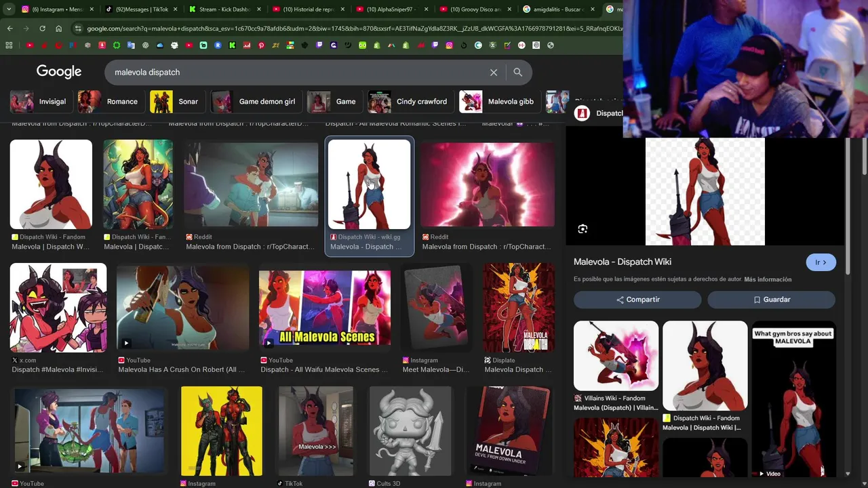This screenshot has width=868, height=488.
Task: Open the Más información copyright link
Action: (x=768, y=279)
